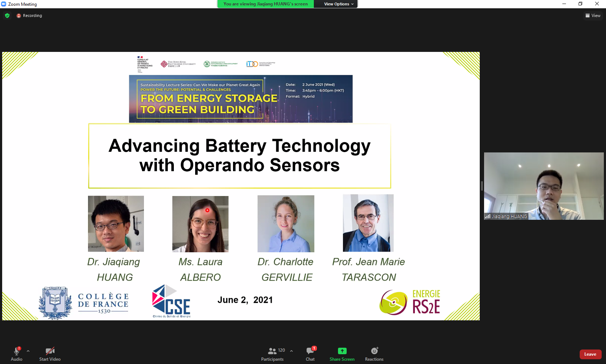Click the green screen-viewing notification banner
The image size is (606, 364).
(x=265, y=4)
